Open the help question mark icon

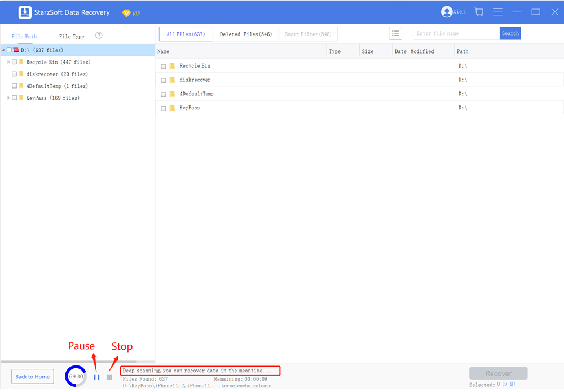(x=99, y=35)
